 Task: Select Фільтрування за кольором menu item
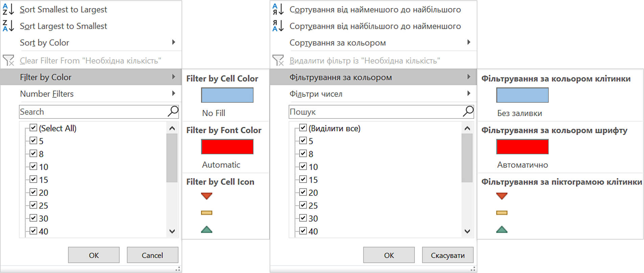(340, 77)
